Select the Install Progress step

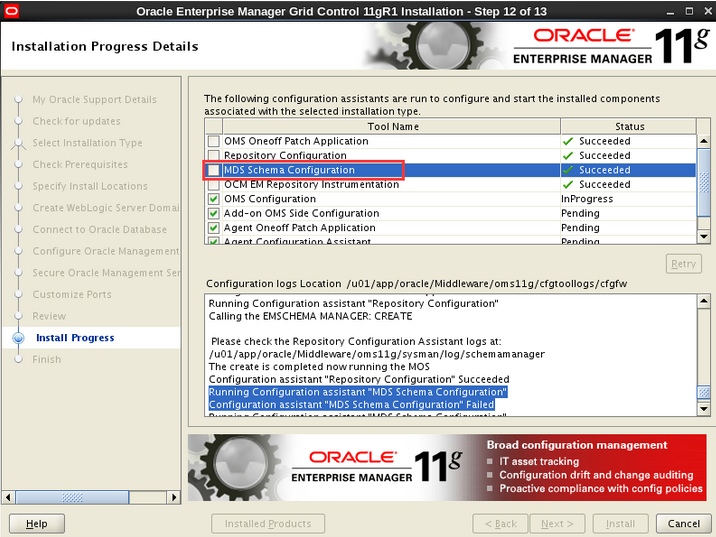75,338
